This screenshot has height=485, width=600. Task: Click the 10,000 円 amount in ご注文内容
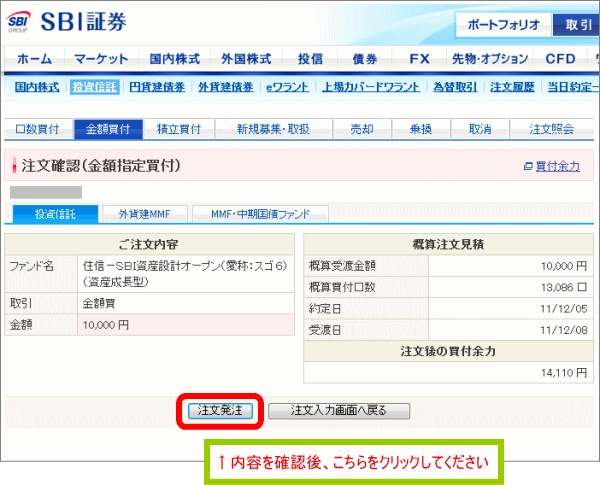[106, 325]
